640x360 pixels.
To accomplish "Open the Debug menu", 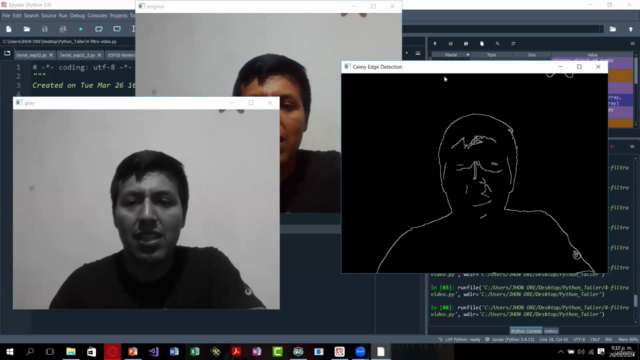I will 77,16.
